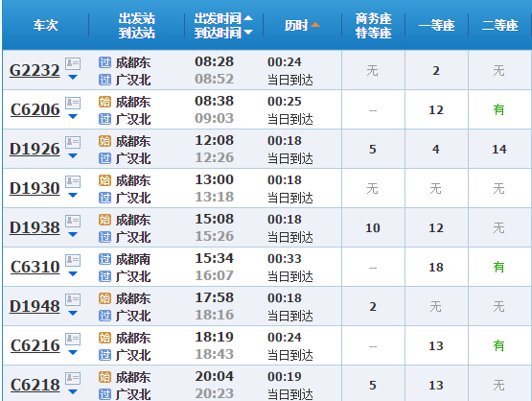The height and width of the screenshot is (401, 532).
Task: Expand the blue arrow under D1926
Action: [73, 156]
